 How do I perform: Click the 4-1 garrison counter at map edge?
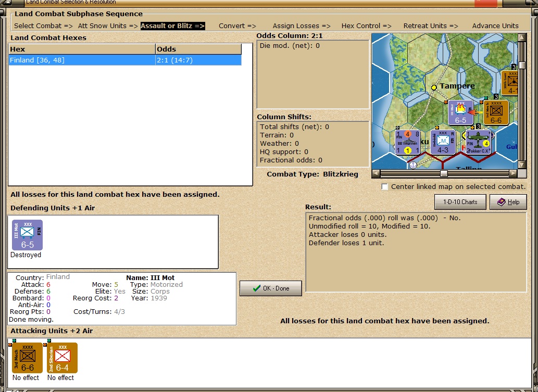pos(510,83)
